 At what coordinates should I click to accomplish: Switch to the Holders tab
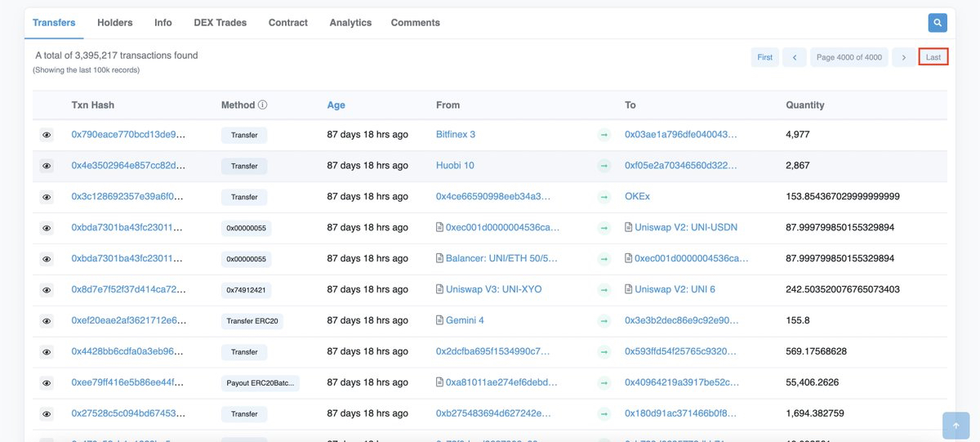[115, 23]
